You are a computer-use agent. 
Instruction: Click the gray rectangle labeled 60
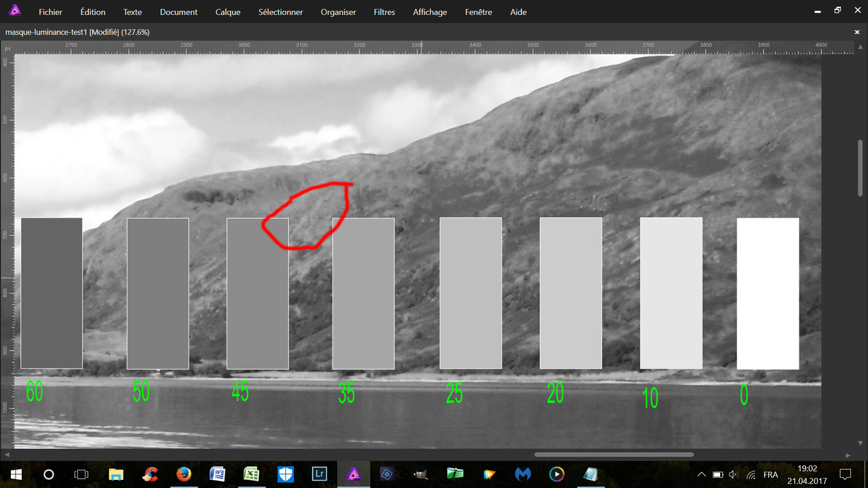point(52,293)
